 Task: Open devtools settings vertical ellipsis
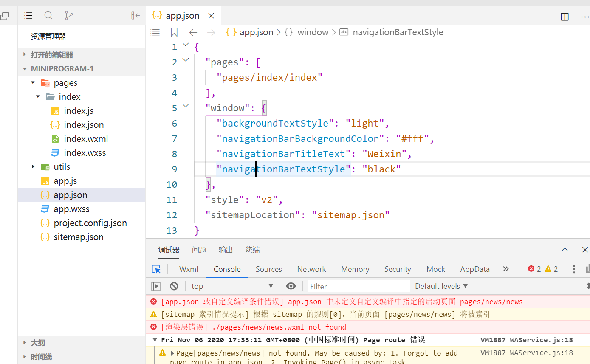pos(574,269)
